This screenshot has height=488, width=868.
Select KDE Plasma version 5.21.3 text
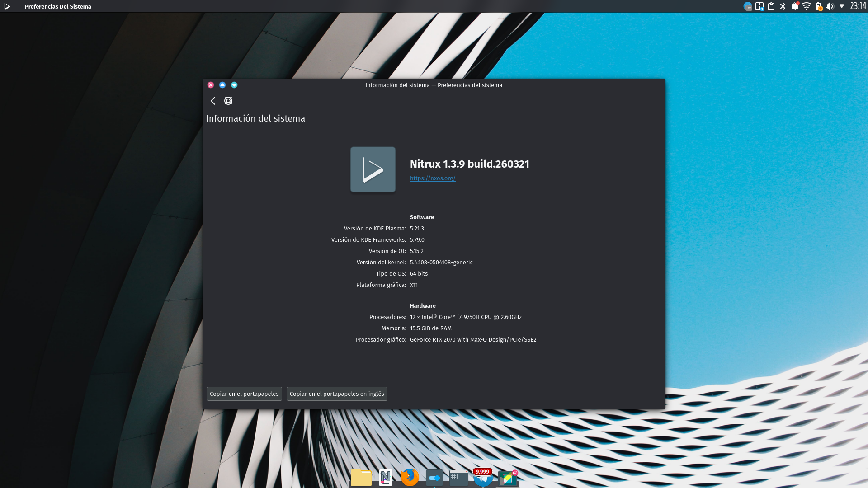click(x=417, y=229)
